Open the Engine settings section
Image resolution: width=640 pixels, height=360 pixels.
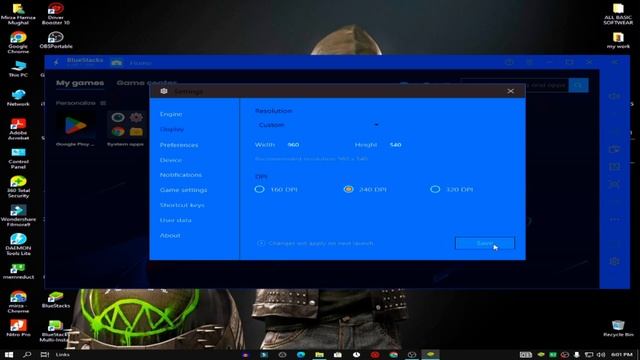171,114
